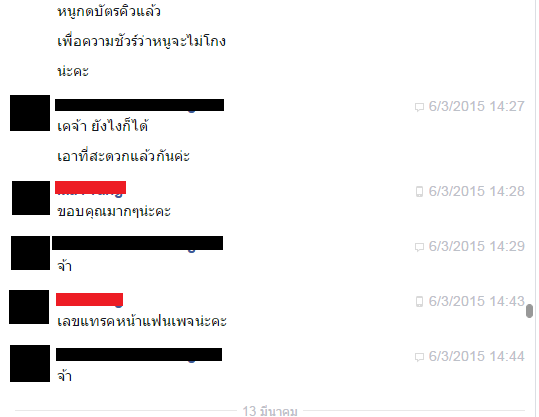Open profile picture of 14:28 message sender

[31, 198]
